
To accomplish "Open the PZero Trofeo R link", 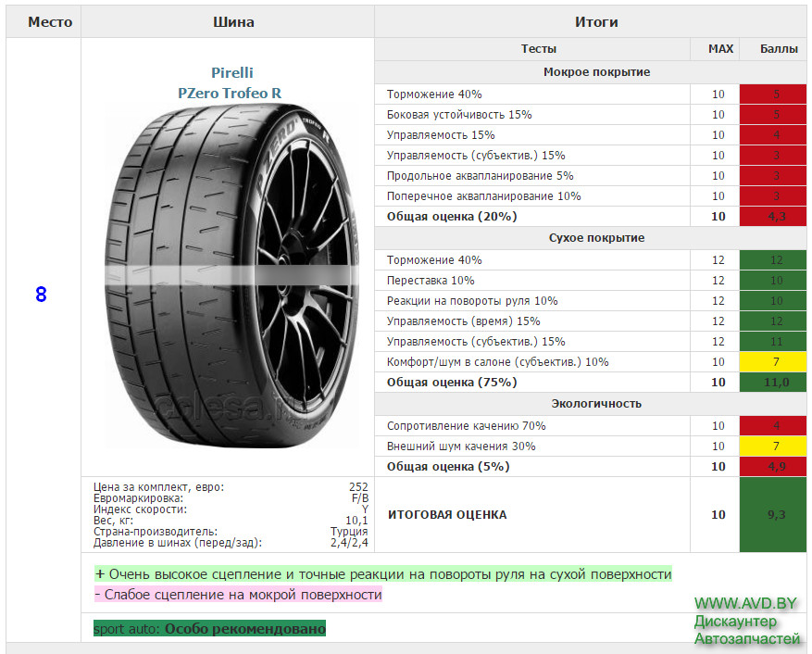I will [230, 94].
